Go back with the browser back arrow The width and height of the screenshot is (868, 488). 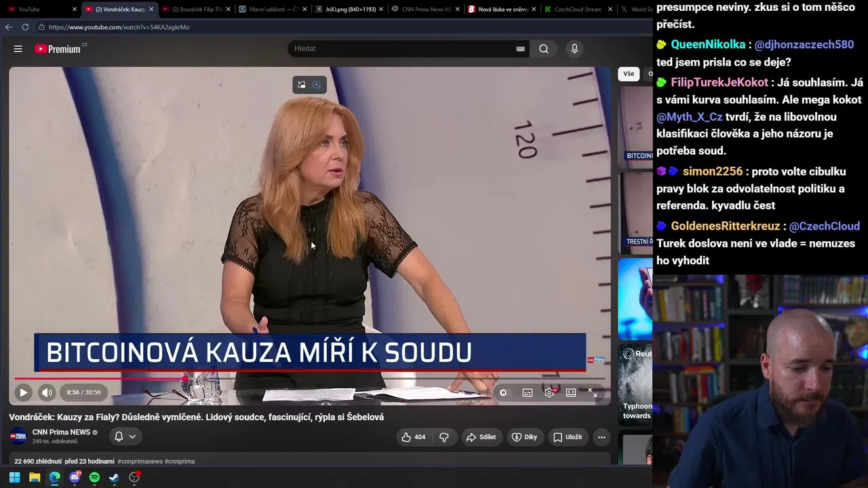pos(9,27)
